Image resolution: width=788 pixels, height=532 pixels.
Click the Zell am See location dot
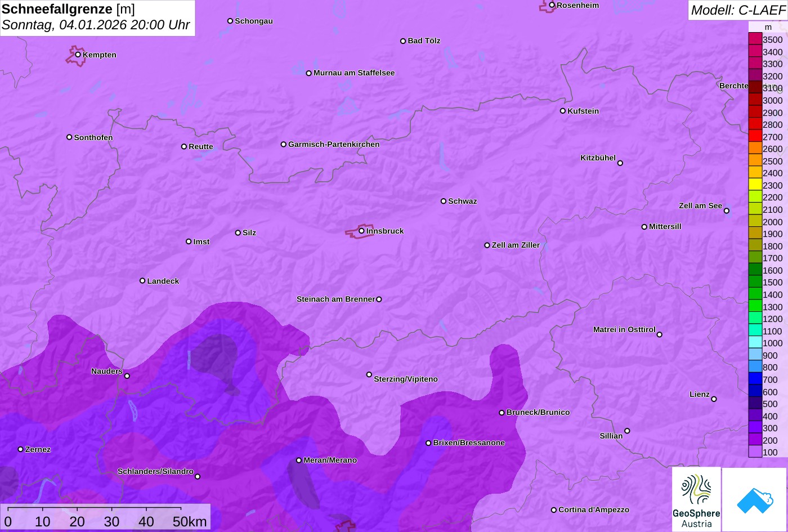coord(726,211)
